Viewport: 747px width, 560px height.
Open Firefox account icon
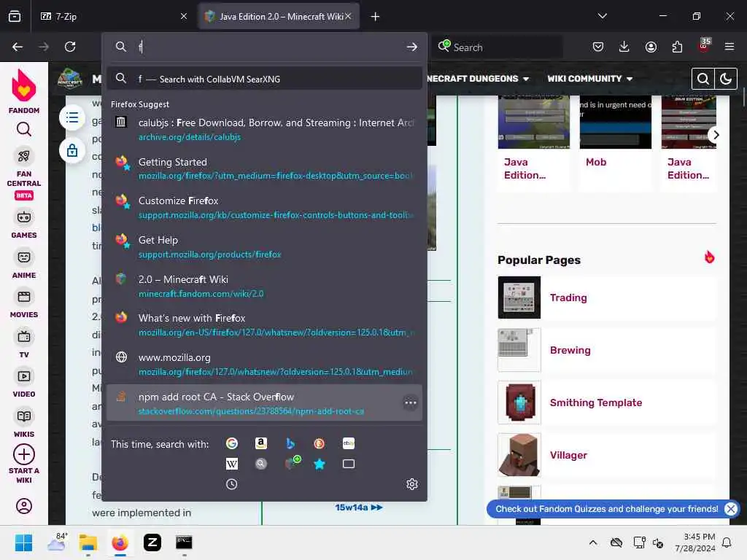click(x=651, y=47)
